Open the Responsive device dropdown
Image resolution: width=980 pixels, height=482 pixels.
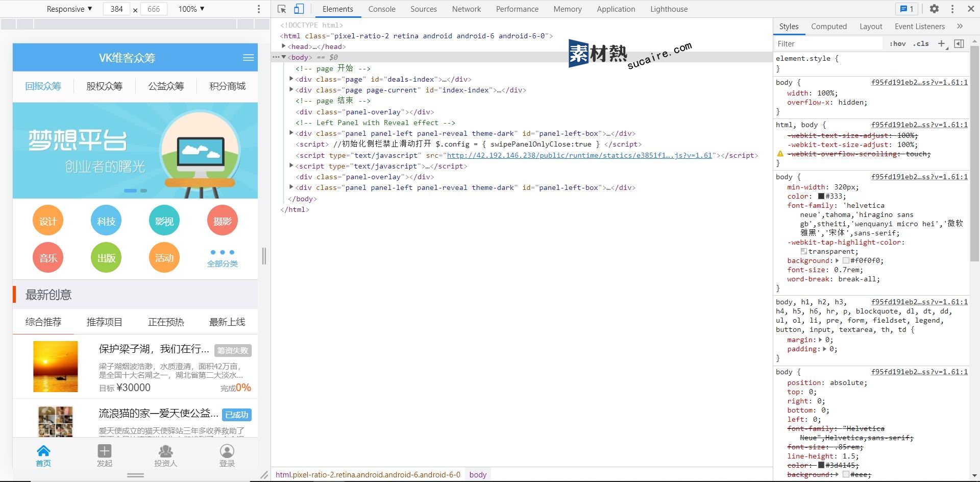pos(69,9)
